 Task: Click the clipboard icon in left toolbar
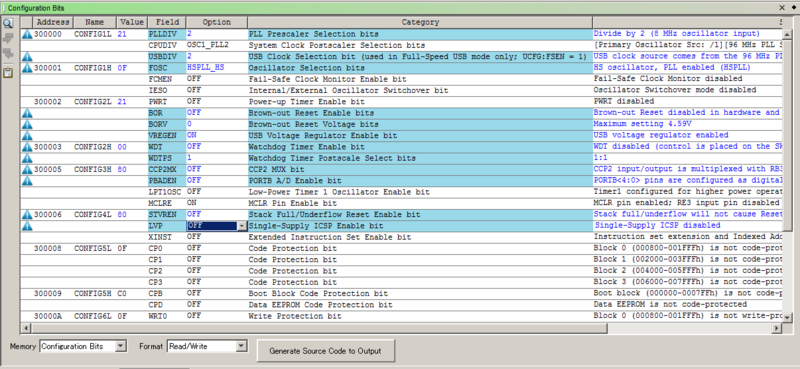(x=8, y=73)
